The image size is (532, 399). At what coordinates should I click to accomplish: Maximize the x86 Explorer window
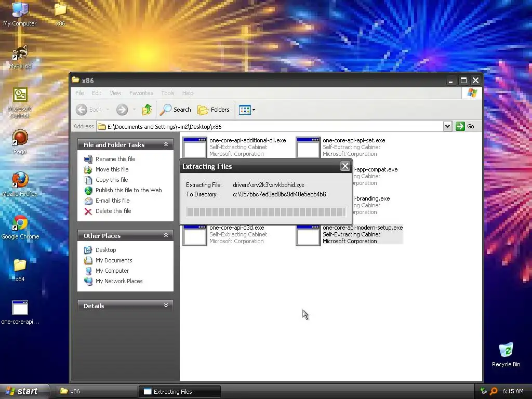(x=463, y=81)
